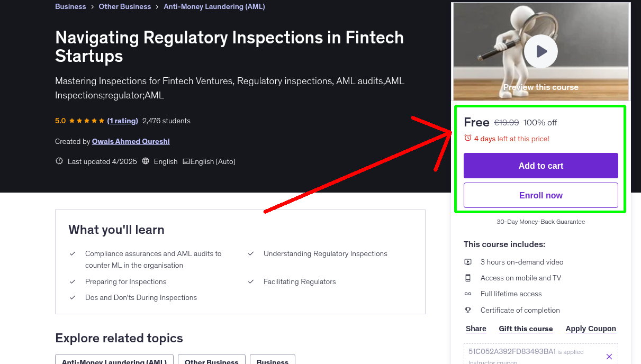Click the on-demand video icon
641x364 pixels.
pos(468,262)
